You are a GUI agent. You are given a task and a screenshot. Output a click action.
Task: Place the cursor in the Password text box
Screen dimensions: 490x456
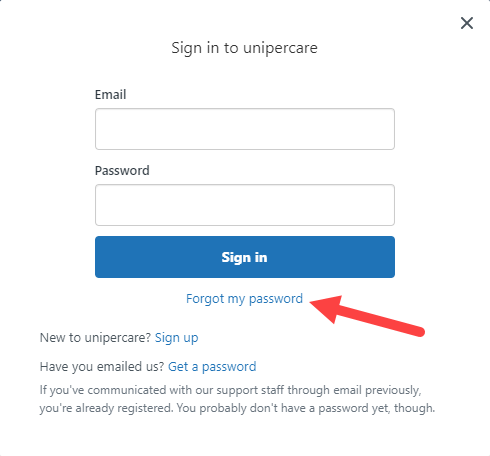tap(245, 205)
